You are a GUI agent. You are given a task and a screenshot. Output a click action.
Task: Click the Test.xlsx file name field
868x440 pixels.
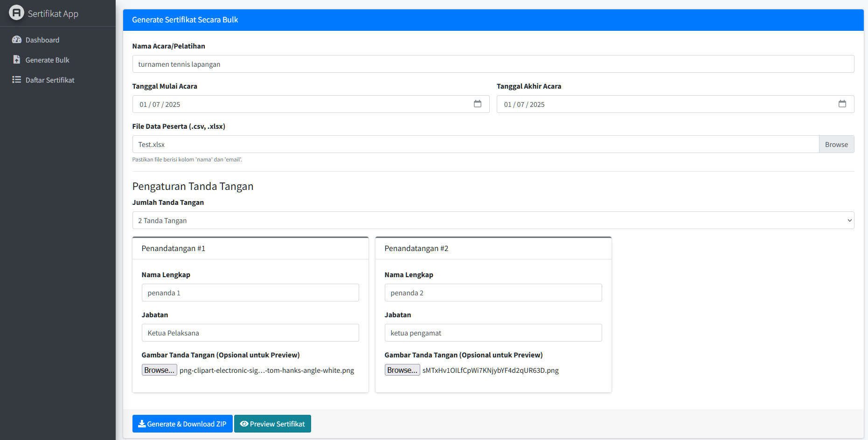coord(476,144)
